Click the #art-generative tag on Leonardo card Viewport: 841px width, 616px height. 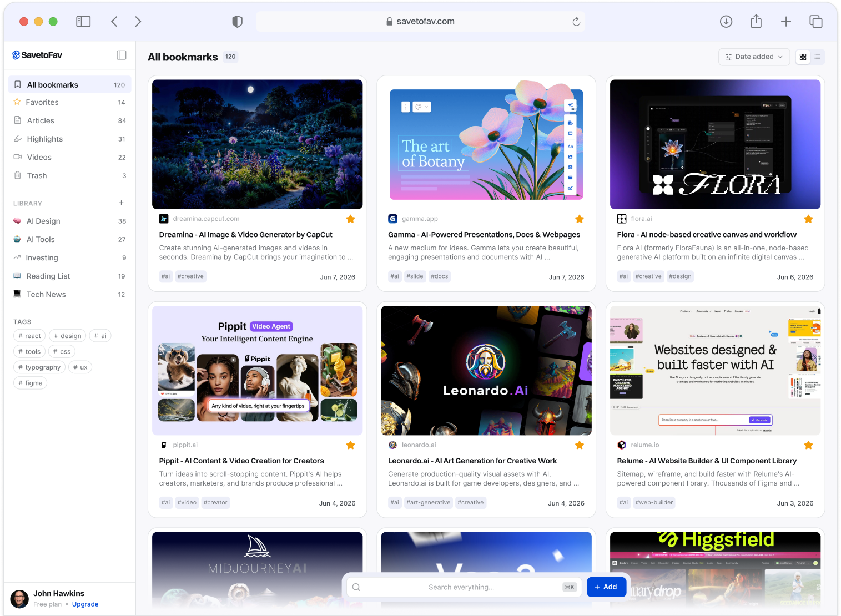click(429, 503)
